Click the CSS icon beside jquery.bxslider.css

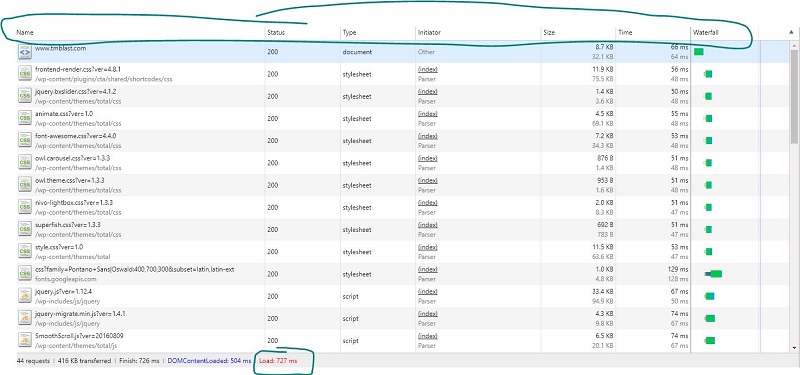click(24, 96)
